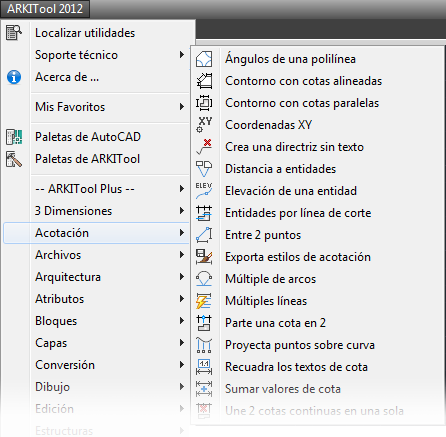The image size is (446, 437).
Task: Select Une 2 cotas continuas en una sola
Action: (314, 411)
